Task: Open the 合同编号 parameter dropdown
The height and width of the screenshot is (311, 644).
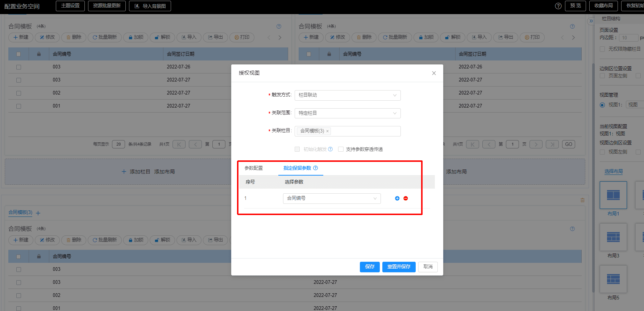Action: click(332, 198)
